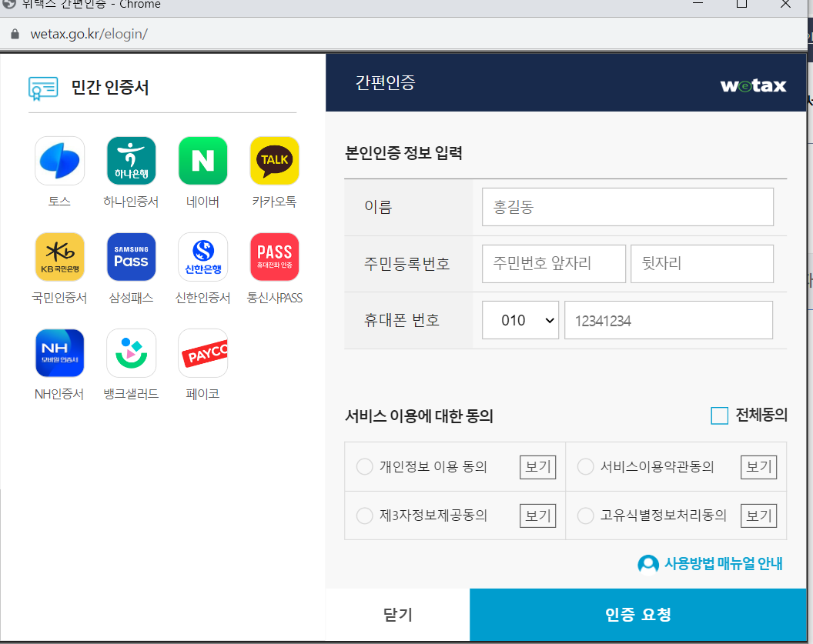
Task: Focus the 뒷자리 input field
Action: click(702, 264)
